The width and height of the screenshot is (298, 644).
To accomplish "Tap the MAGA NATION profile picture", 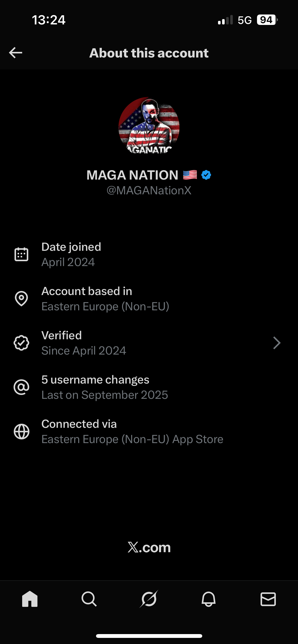I will (149, 126).
